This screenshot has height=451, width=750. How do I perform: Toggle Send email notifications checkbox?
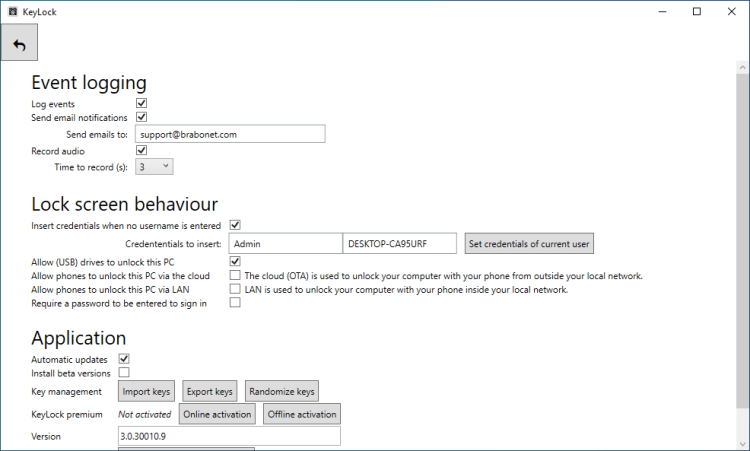point(141,117)
